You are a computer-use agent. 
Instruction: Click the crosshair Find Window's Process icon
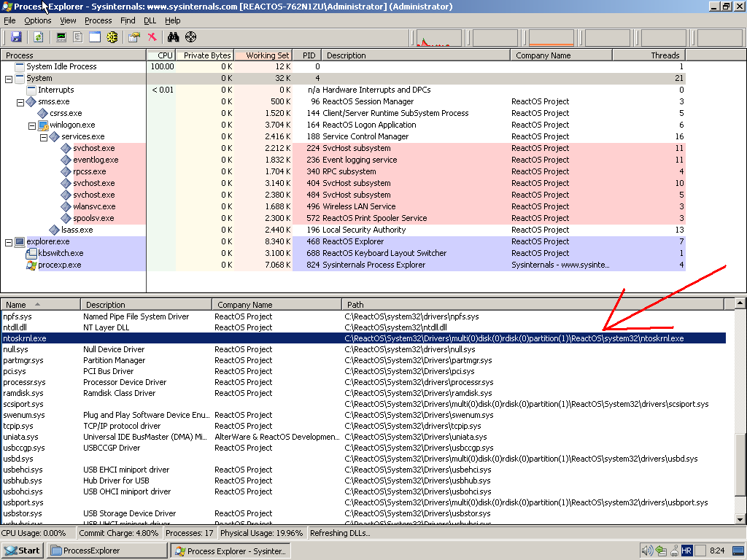pos(190,37)
